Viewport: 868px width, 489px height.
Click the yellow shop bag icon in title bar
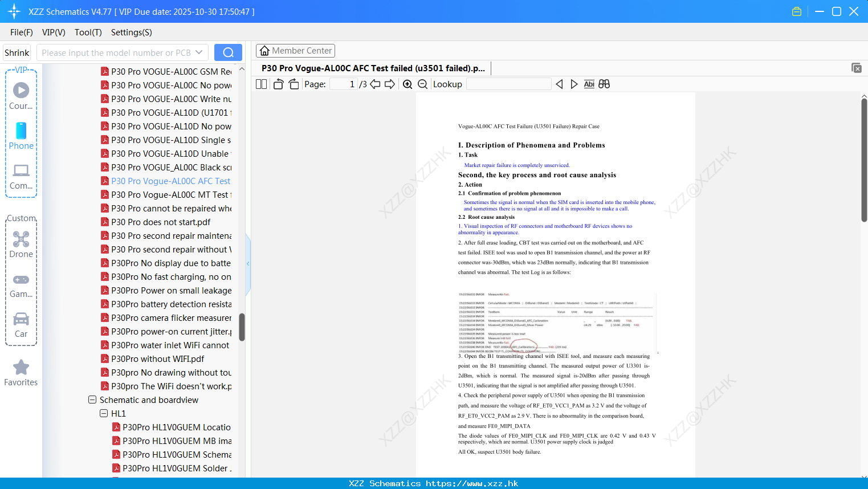click(x=797, y=11)
